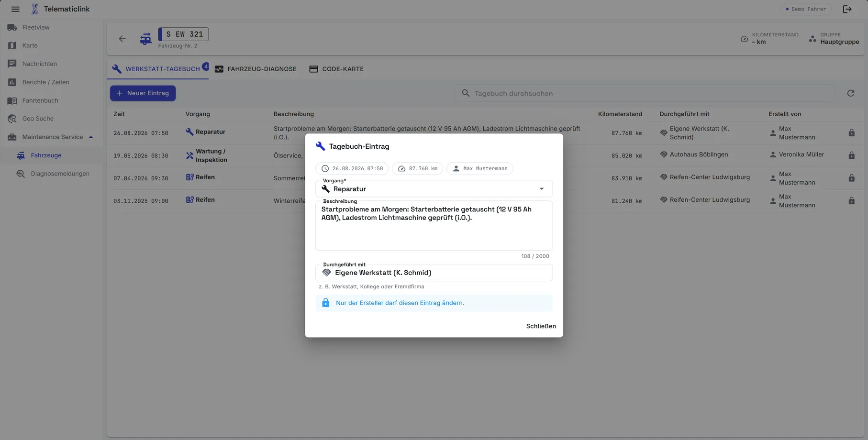Click the Demo Fahrer user chip
This screenshot has width=868, height=440.
point(806,9)
